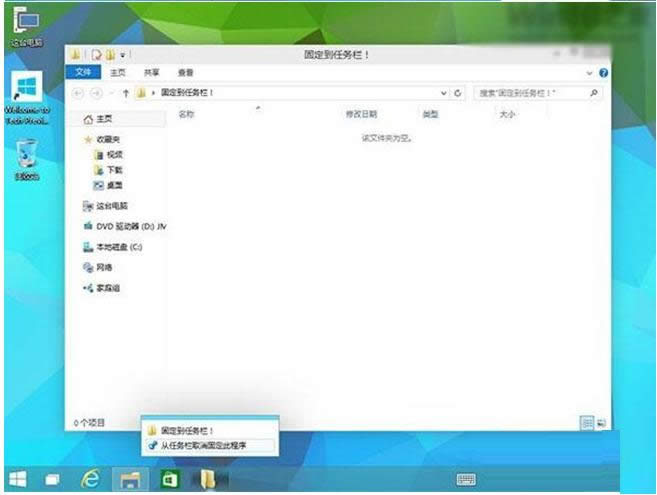Open 视频 under favorites
The image size is (657, 495).
[109, 155]
